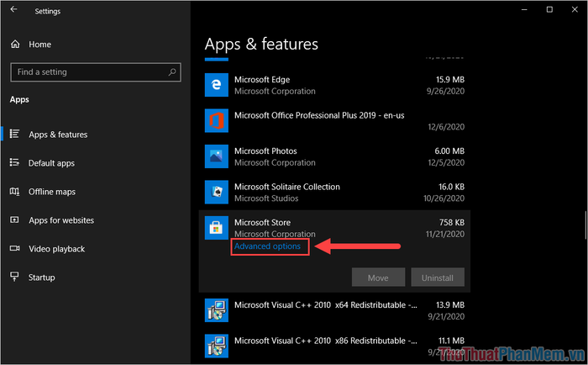The image size is (588, 365).
Task: Click the Visual C++ 2010 x86 icon
Action: tap(217, 346)
